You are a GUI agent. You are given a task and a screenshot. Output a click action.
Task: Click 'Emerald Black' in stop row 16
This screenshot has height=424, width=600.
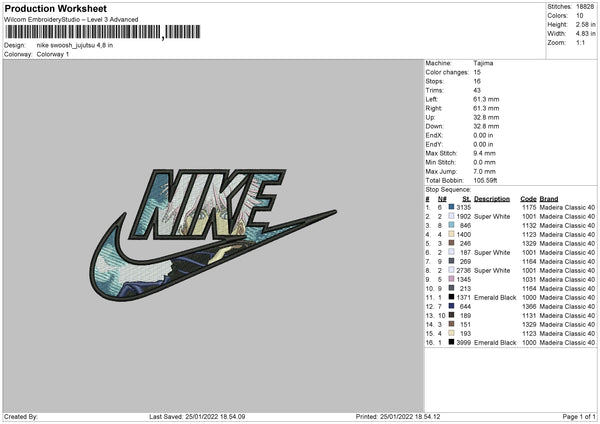coord(495,342)
